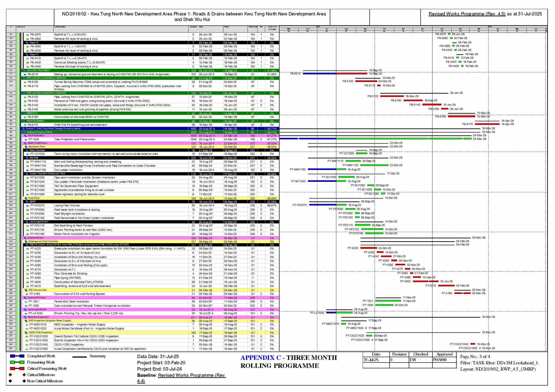Click the activity icon beside P6-5100
555x392 pixels.
point(25,82)
